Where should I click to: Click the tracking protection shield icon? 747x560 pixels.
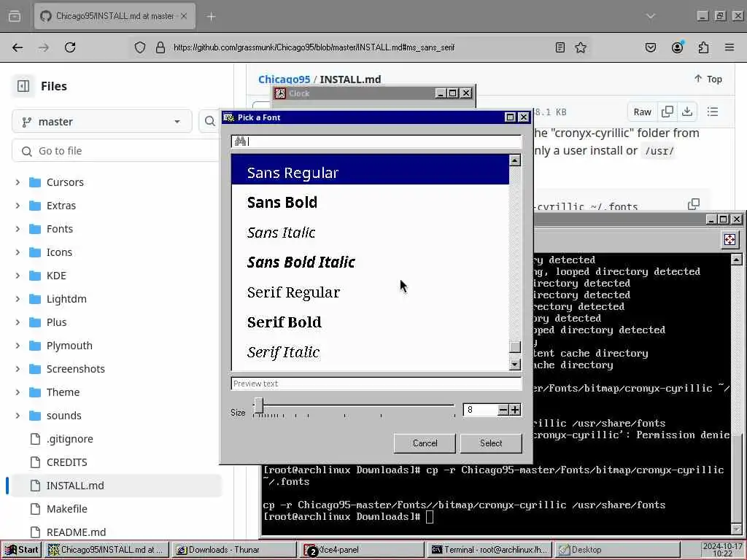click(139, 47)
